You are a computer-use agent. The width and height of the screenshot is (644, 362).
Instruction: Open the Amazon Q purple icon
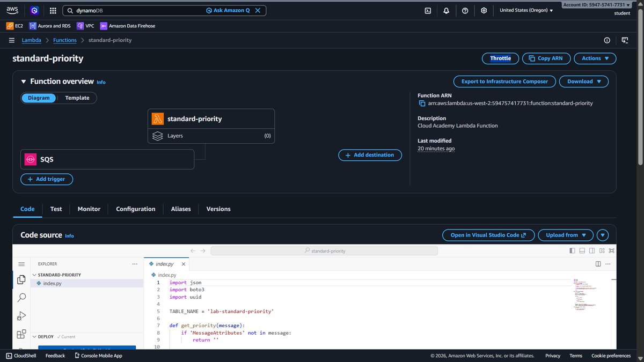click(x=34, y=10)
